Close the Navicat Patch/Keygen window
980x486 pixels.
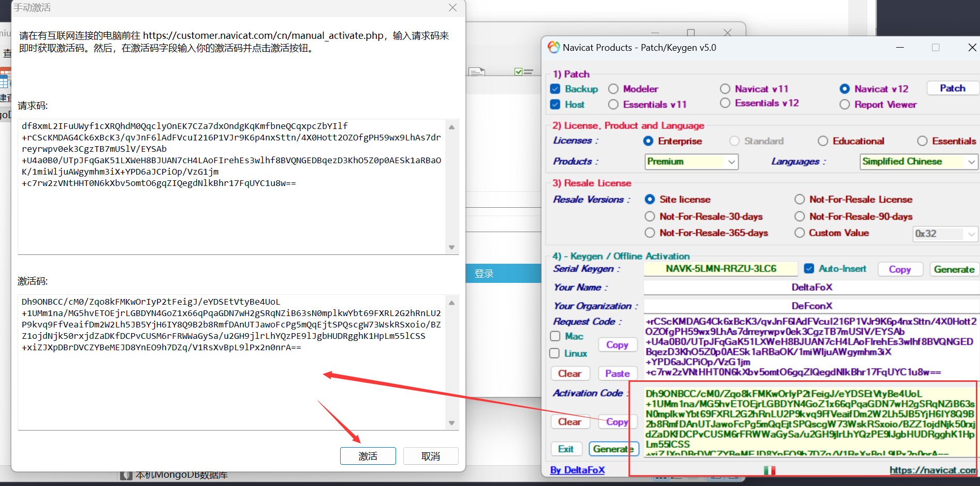[x=972, y=48]
